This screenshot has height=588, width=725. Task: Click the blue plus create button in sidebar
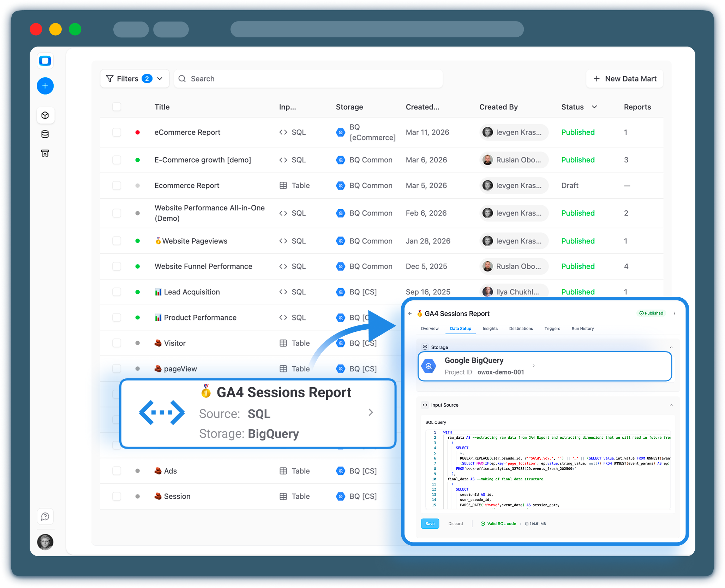coord(45,86)
